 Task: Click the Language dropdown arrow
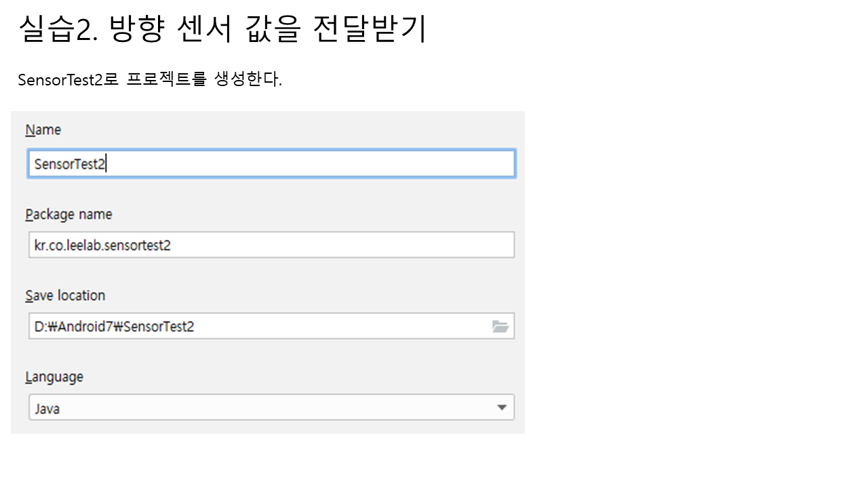pos(502,408)
